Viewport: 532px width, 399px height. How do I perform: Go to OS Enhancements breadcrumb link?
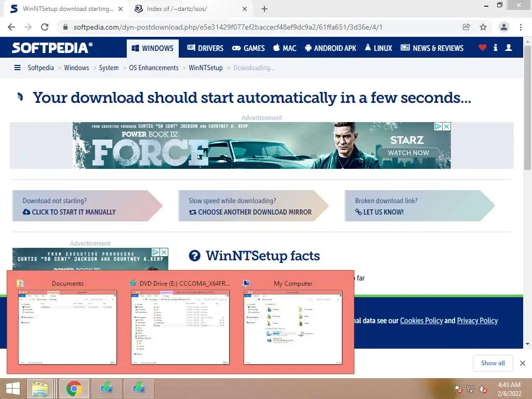click(x=154, y=68)
